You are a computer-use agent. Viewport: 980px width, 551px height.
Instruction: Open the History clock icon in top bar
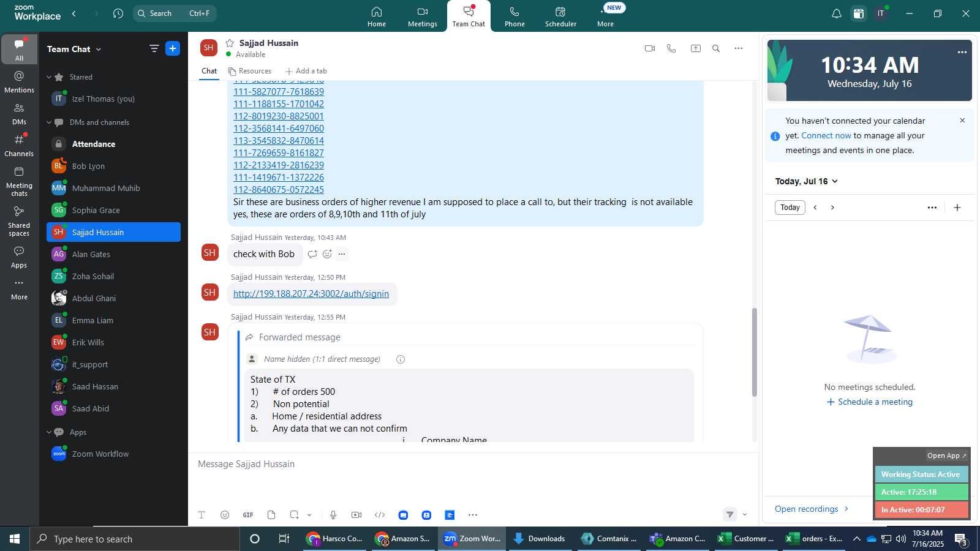(x=118, y=13)
